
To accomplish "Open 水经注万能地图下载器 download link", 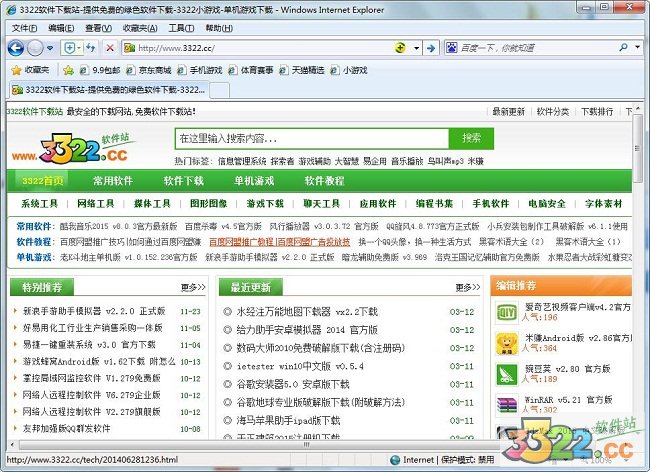I will pos(307,312).
